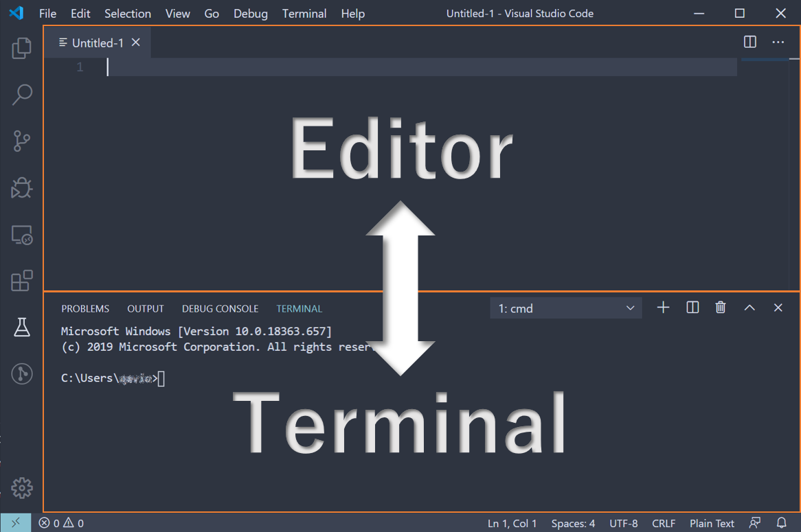Close the terminal panel
The height and width of the screenshot is (532, 801).
(x=778, y=308)
